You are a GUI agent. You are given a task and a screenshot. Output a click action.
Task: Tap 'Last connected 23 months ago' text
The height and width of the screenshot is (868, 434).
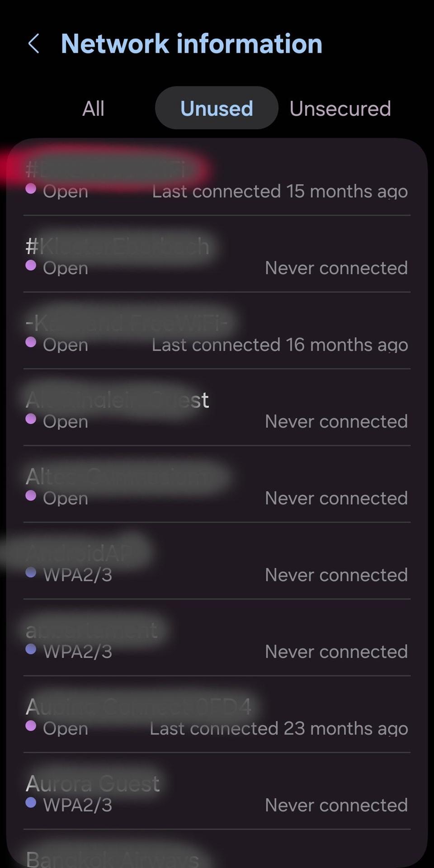pyautogui.click(x=279, y=729)
